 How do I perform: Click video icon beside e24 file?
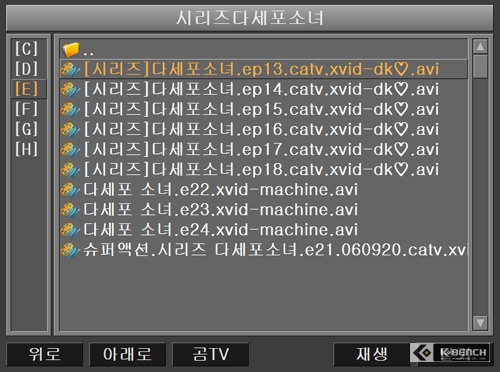point(70,230)
